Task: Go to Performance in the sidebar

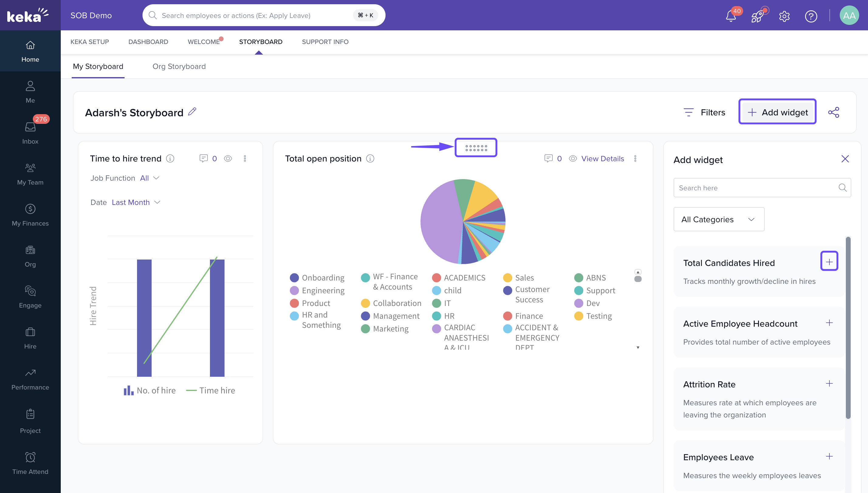Action: click(x=30, y=379)
